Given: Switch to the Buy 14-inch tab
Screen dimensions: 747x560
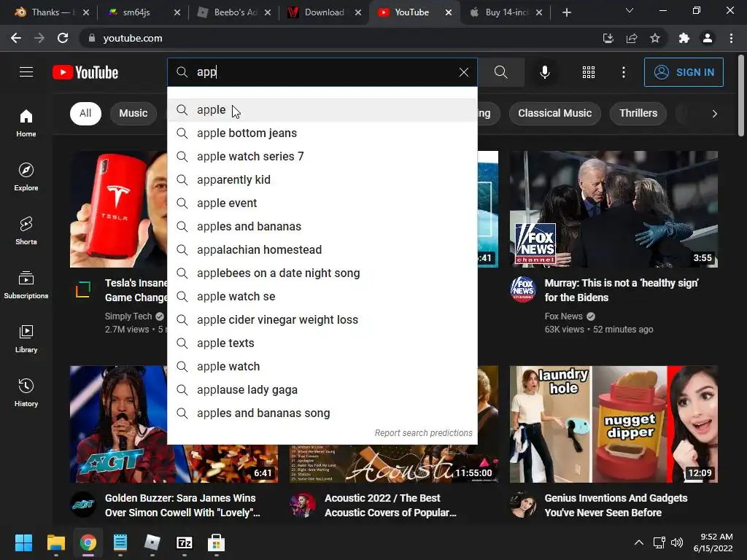Looking at the screenshot, I should [506, 12].
